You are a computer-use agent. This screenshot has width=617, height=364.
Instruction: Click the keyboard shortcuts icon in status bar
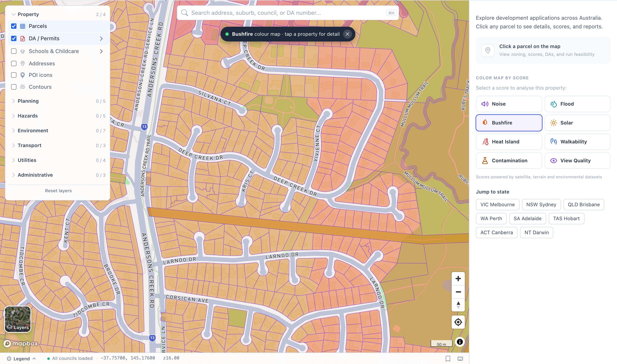pyautogui.click(x=460, y=359)
